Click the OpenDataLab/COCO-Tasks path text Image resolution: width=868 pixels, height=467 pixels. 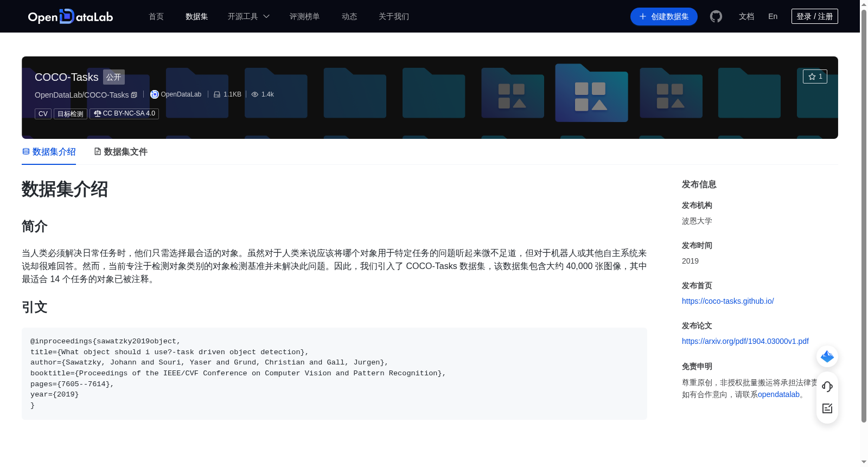82,95
